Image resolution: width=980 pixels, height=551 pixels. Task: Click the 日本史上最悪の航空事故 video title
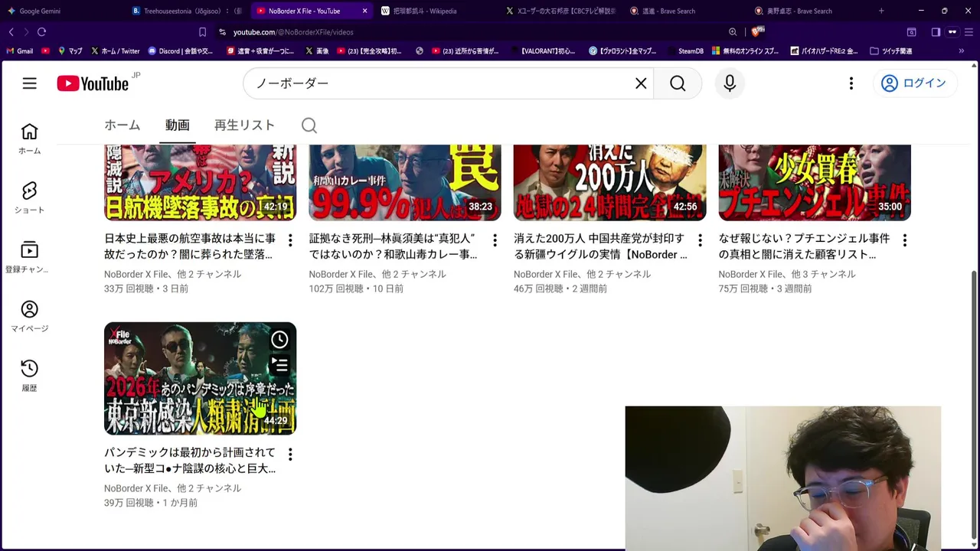pyautogui.click(x=190, y=246)
